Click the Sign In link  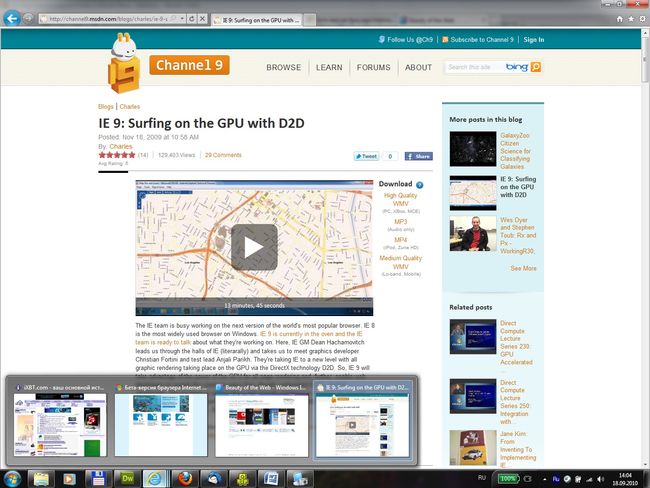coord(534,39)
